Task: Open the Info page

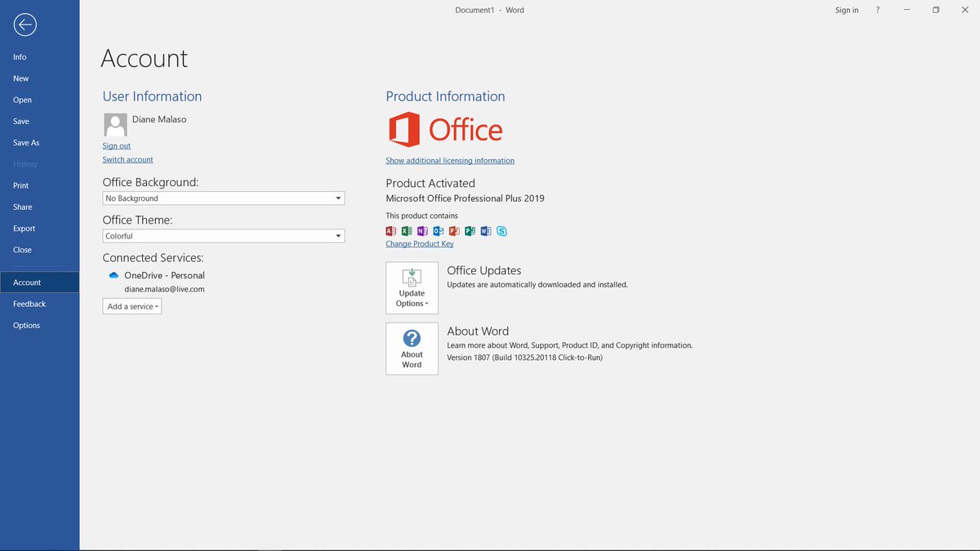Action: pos(39,57)
